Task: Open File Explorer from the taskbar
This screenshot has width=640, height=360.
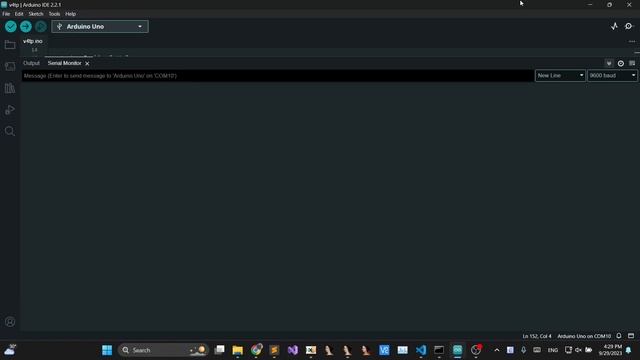Action: (238, 350)
